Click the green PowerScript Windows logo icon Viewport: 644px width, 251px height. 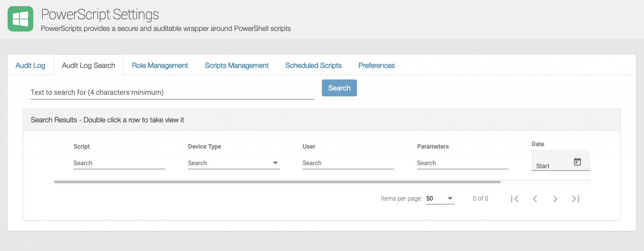pos(20,19)
